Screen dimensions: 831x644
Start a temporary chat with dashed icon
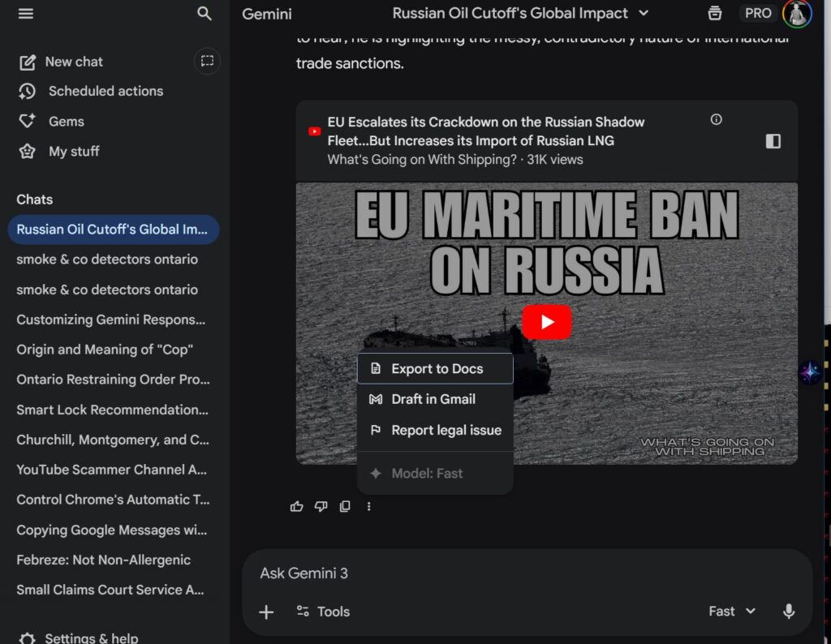click(x=208, y=61)
